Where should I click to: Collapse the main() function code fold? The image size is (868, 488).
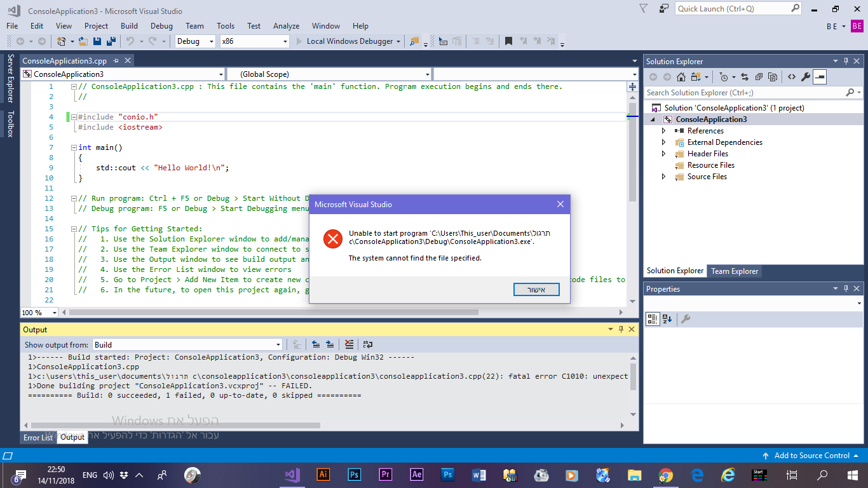coord(74,147)
